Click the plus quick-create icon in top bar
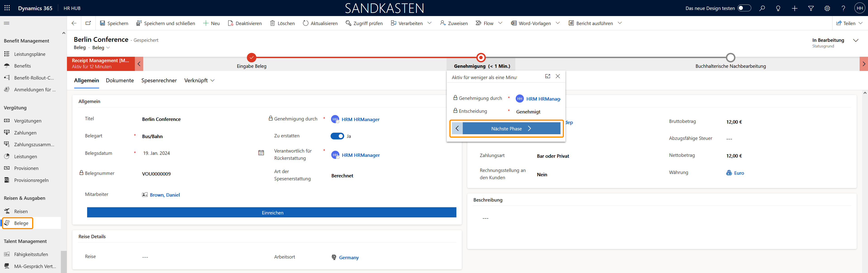Screen dimensions: 868x273 coord(794,8)
